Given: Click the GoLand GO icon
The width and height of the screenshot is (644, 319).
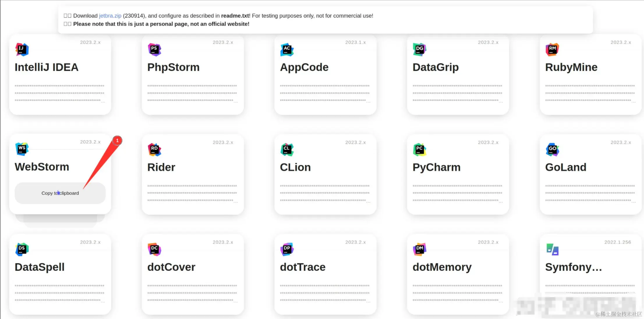Looking at the screenshot, I should point(552,149).
